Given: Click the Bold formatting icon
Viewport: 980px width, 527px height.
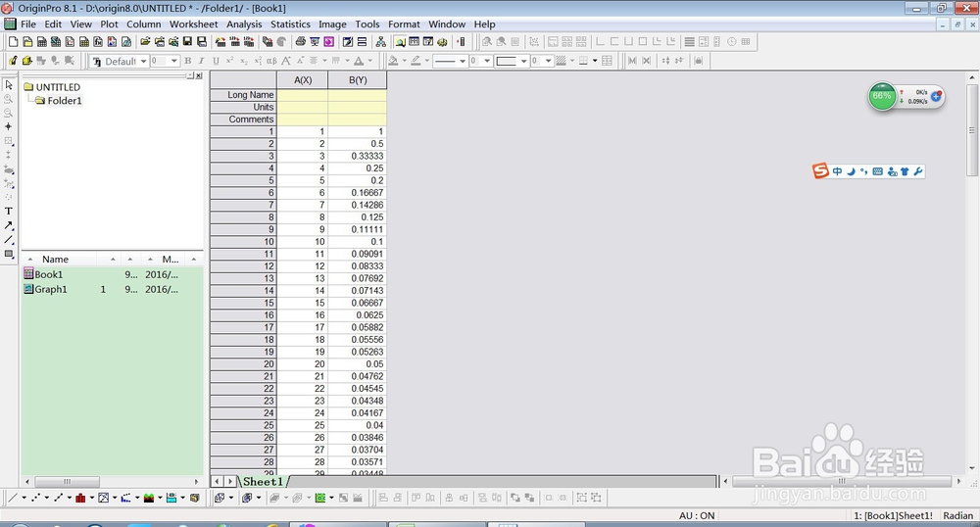Looking at the screenshot, I should [x=187, y=61].
